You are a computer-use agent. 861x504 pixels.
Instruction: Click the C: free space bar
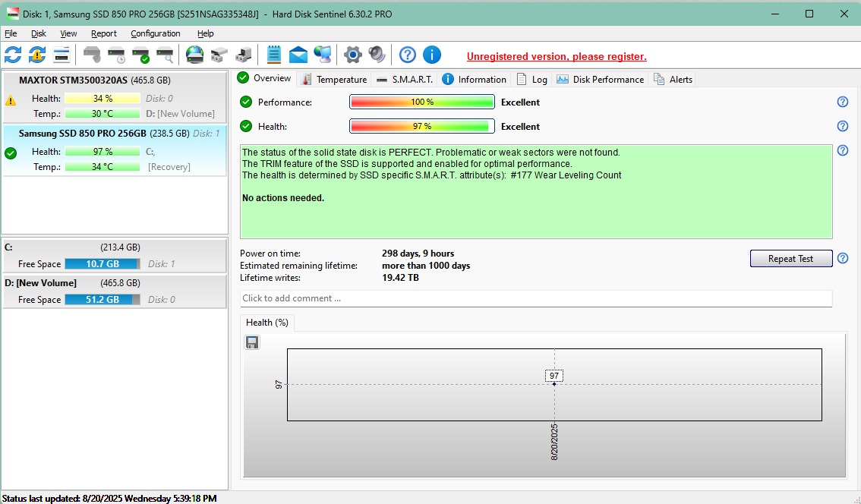tap(102, 264)
